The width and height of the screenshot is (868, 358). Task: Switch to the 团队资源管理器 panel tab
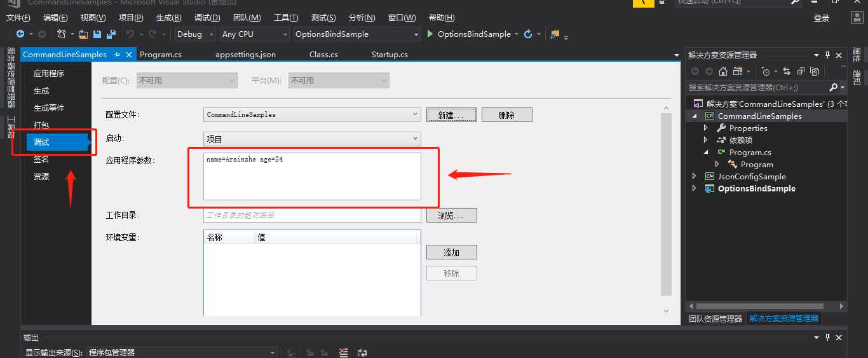[715, 319]
